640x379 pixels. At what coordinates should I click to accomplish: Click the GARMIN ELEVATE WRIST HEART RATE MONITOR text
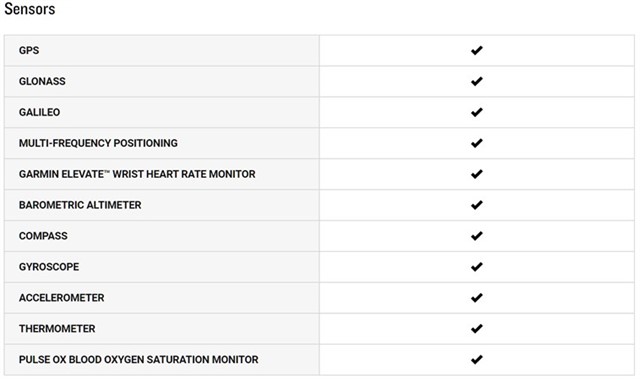(x=137, y=174)
